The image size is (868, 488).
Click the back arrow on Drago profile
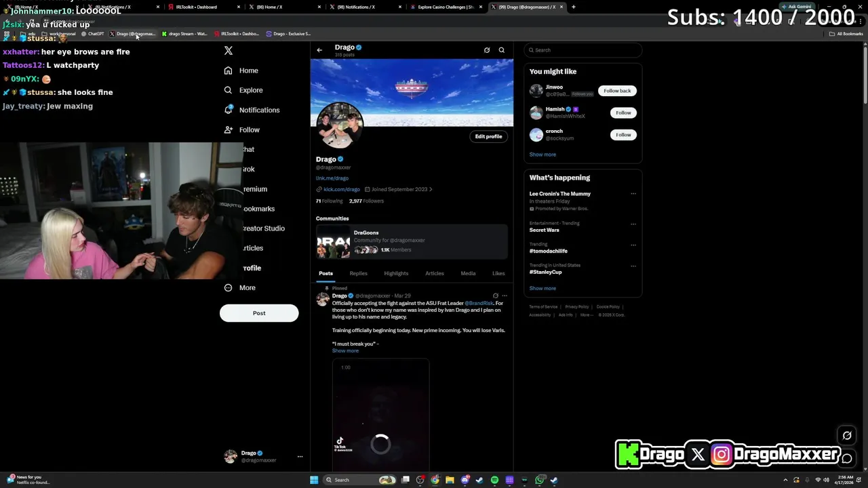click(319, 50)
